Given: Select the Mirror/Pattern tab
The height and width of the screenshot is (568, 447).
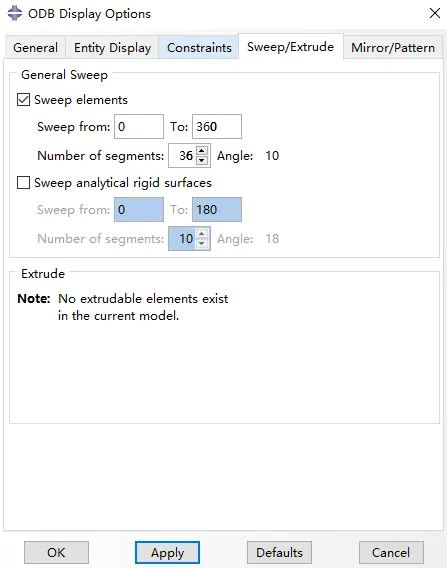Looking at the screenshot, I should point(393,47).
